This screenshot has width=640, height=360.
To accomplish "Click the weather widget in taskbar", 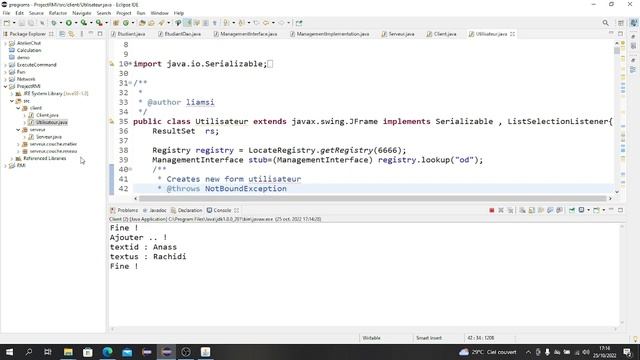I will coord(487,352).
